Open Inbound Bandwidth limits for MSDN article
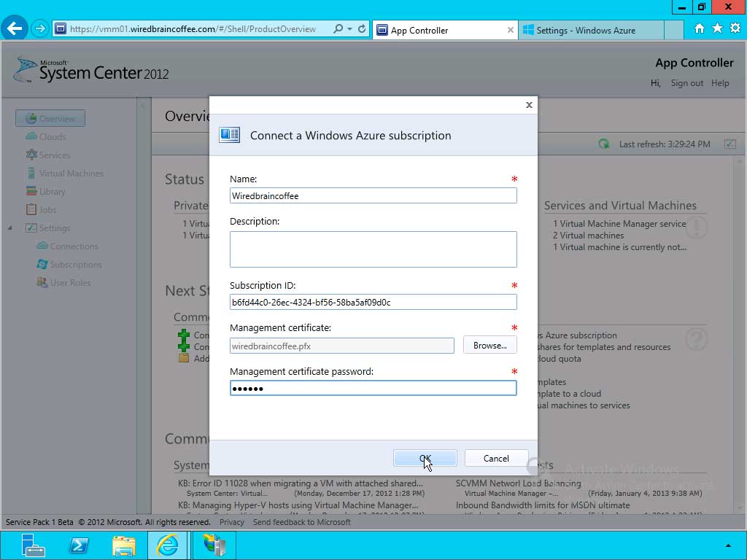The height and width of the screenshot is (560, 747). tap(543, 505)
